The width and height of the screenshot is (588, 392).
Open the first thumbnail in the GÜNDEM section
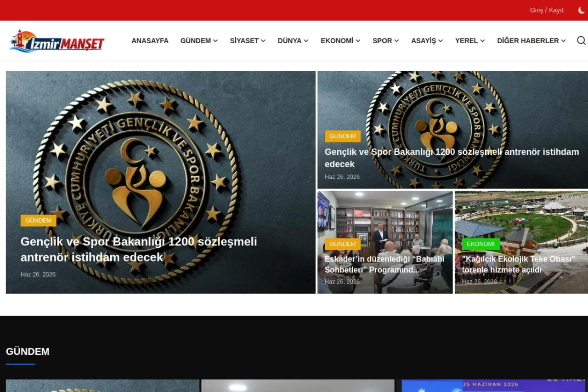click(x=102, y=386)
